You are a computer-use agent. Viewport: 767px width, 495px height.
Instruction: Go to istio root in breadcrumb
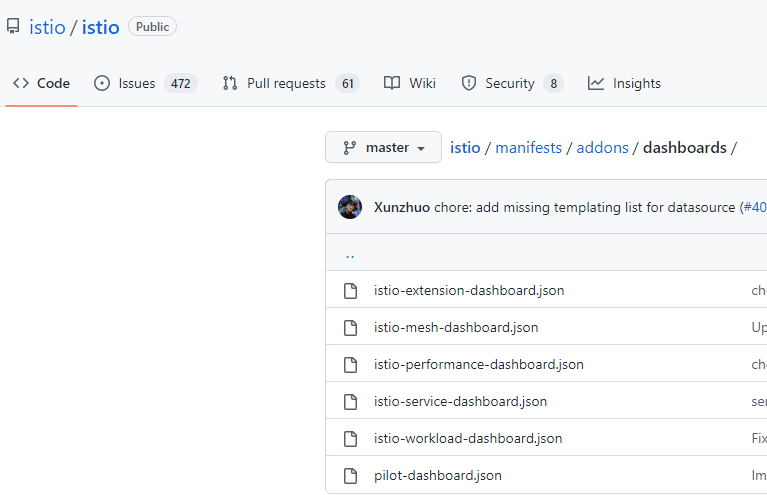465,148
